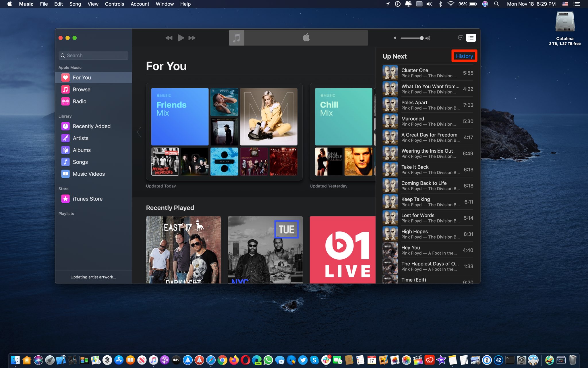Image resolution: width=588 pixels, height=368 pixels.
Task: Open Spotlight search magnifier icon
Action: pos(496,4)
